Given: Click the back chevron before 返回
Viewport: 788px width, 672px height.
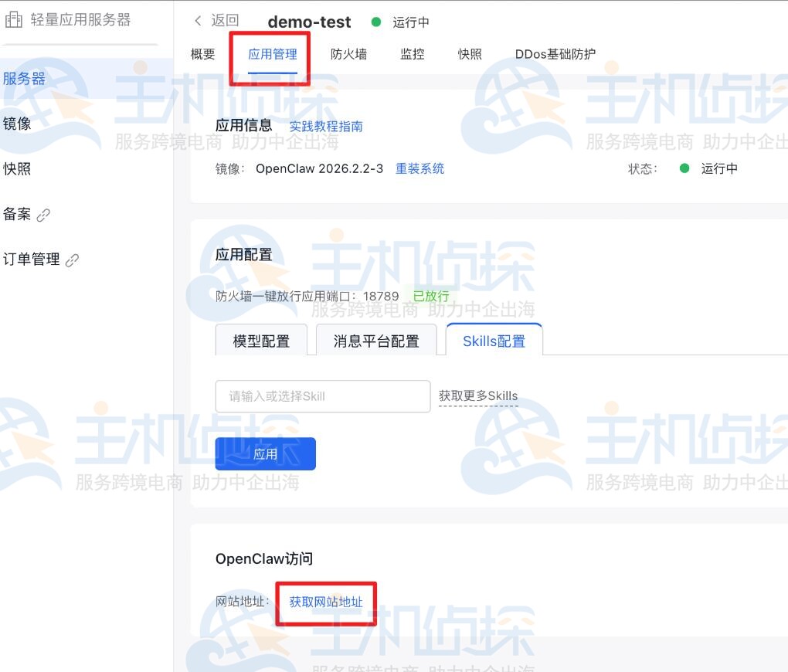Looking at the screenshot, I should click(197, 21).
